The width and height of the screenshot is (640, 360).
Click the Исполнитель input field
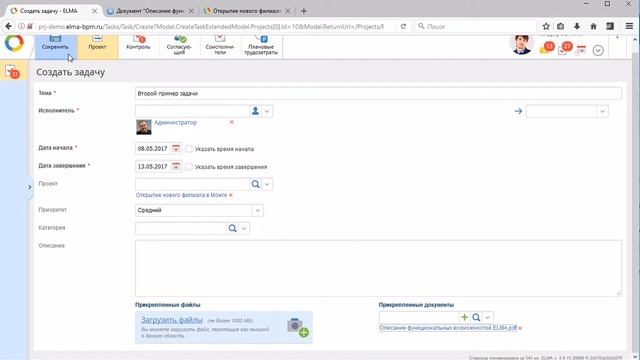[192, 111]
